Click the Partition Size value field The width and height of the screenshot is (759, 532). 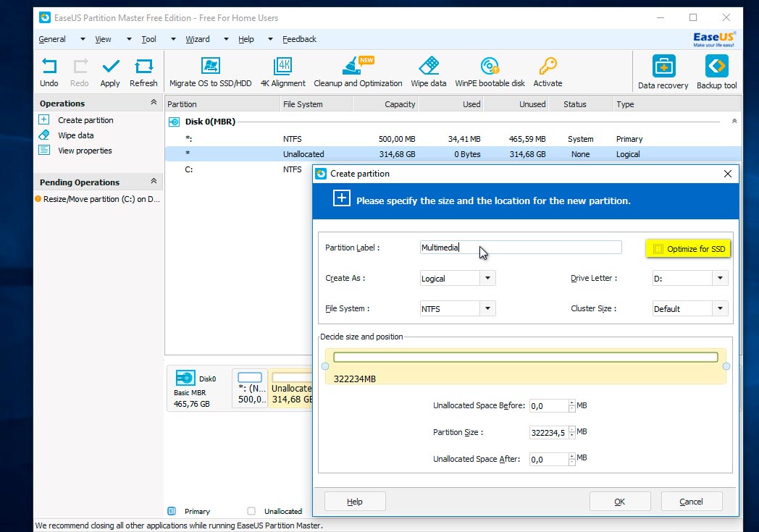click(549, 432)
